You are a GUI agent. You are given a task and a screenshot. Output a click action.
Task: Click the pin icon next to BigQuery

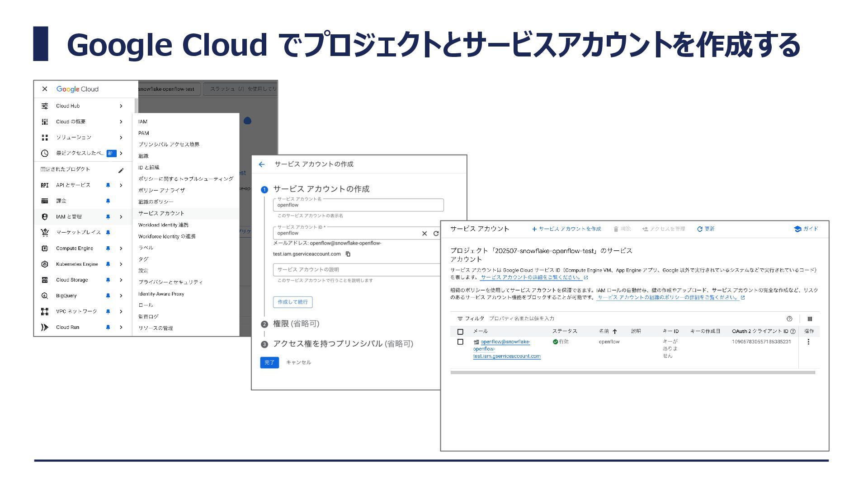click(x=108, y=296)
